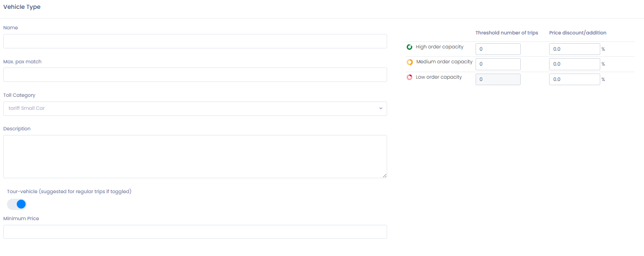
Task: Click the Vehicle Type heading
Action: click(x=22, y=7)
